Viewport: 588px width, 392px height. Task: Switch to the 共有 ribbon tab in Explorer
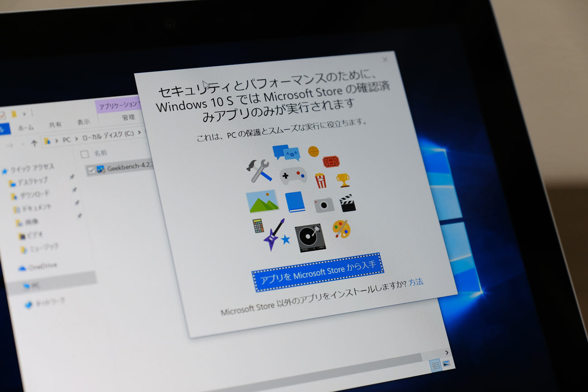pos(55,125)
